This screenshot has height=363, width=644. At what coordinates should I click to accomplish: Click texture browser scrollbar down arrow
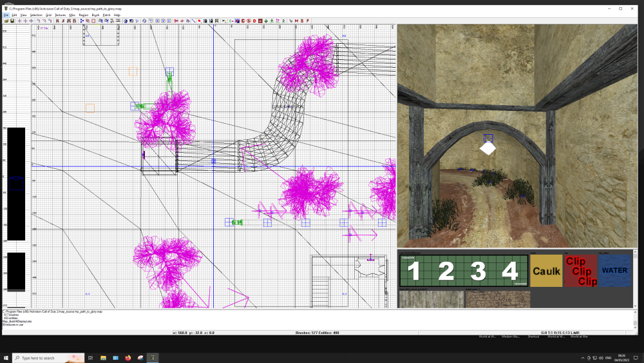635,306
